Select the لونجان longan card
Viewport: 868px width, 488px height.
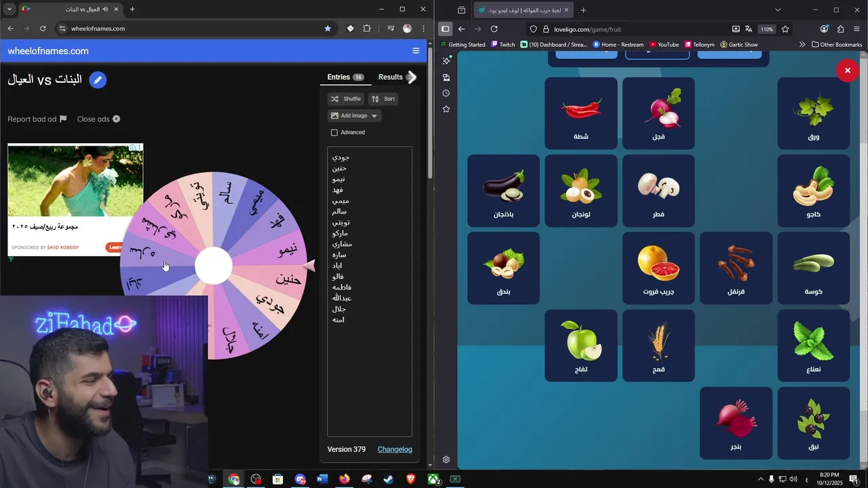pyautogui.click(x=581, y=191)
